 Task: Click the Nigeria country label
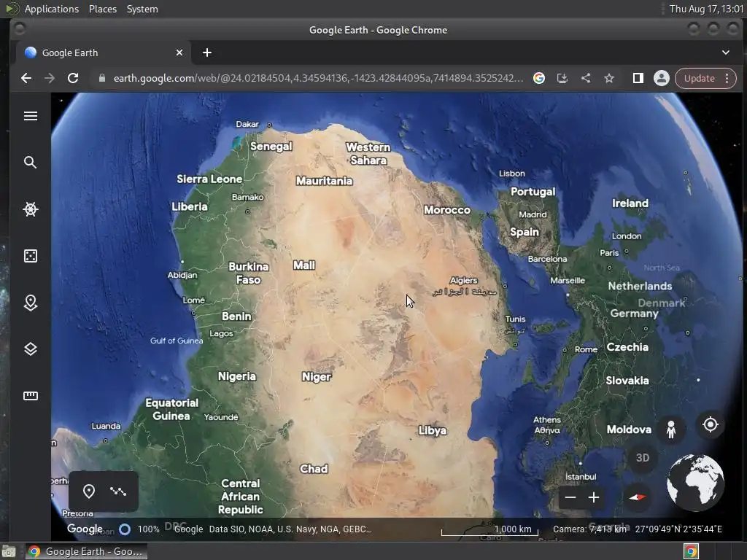click(237, 376)
